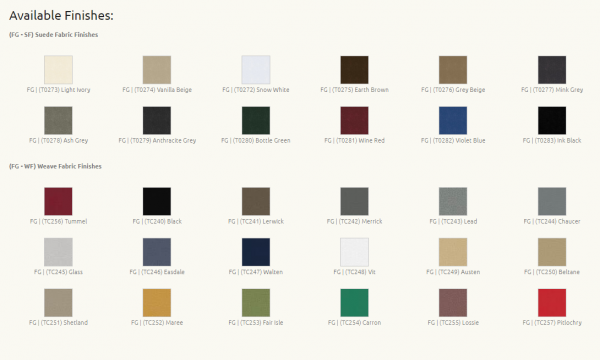
Task: Select the Light Ivory suede swatch
Action: coord(58,70)
